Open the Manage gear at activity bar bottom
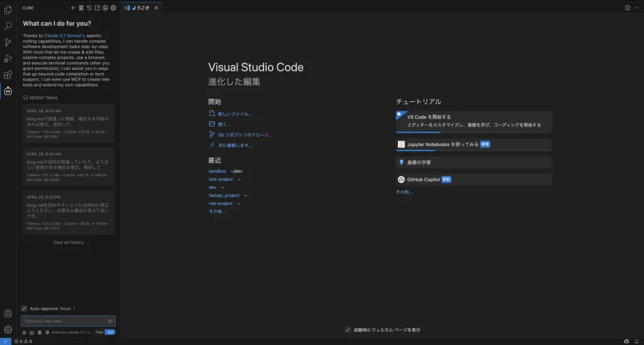Viewport: 644px width, 345px height. click(x=8, y=329)
